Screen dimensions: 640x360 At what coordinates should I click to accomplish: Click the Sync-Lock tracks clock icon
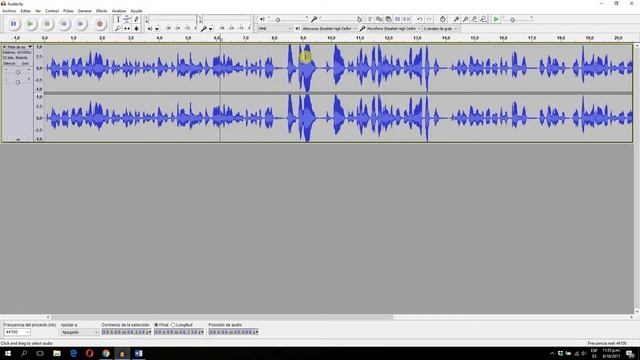pos(442,19)
